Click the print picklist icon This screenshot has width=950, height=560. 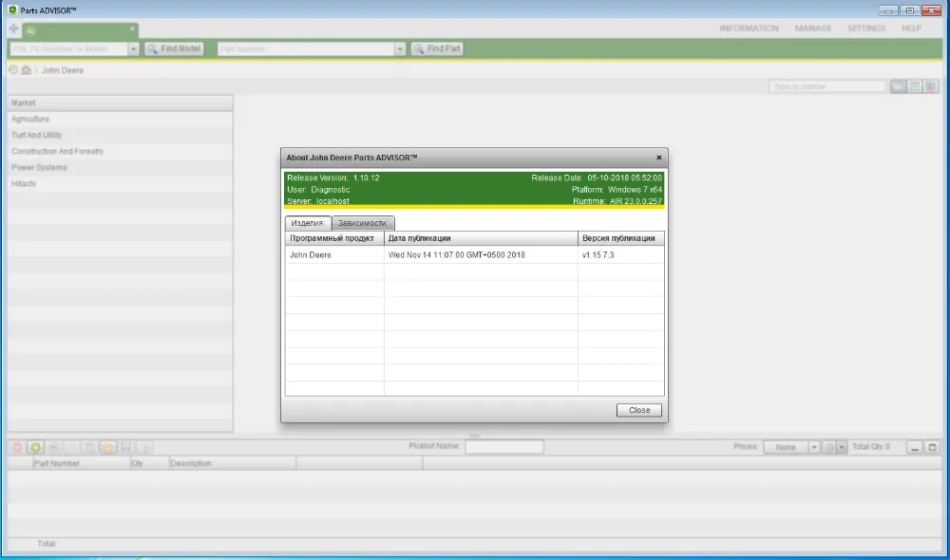click(144, 447)
